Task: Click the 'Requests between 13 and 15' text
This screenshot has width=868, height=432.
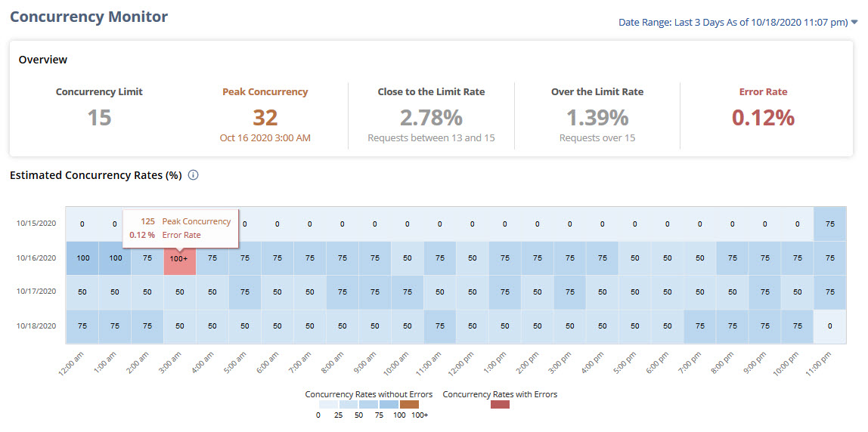Action: point(431,137)
